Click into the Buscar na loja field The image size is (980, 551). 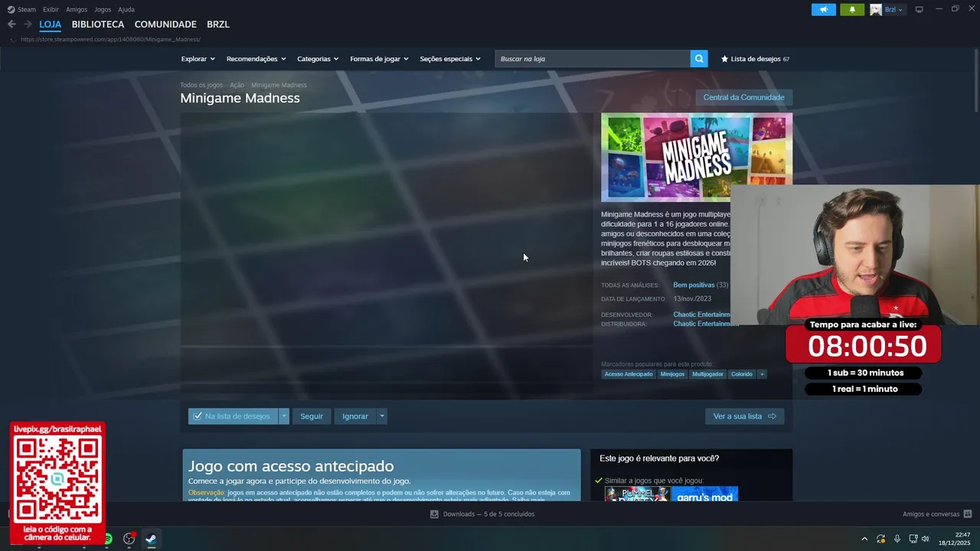tap(593, 59)
